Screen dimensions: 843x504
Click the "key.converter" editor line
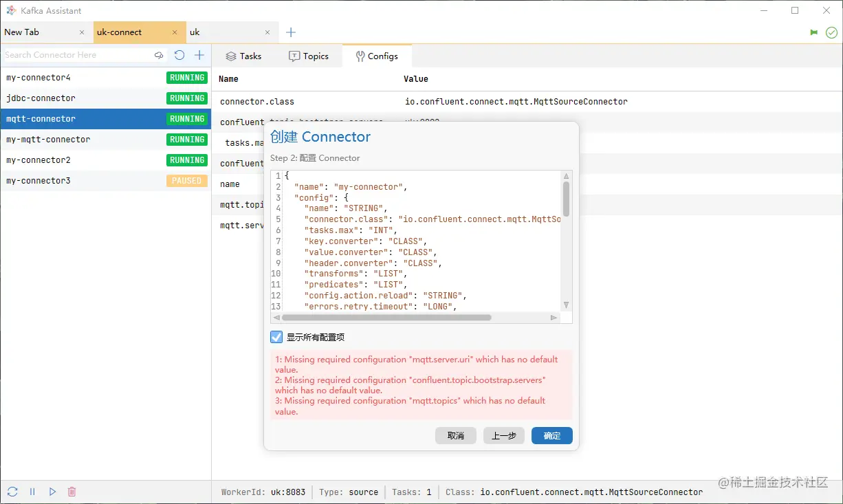point(366,241)
